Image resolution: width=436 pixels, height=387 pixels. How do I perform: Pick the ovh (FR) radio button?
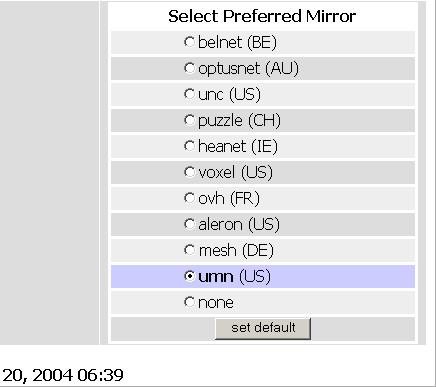point(189,198)
